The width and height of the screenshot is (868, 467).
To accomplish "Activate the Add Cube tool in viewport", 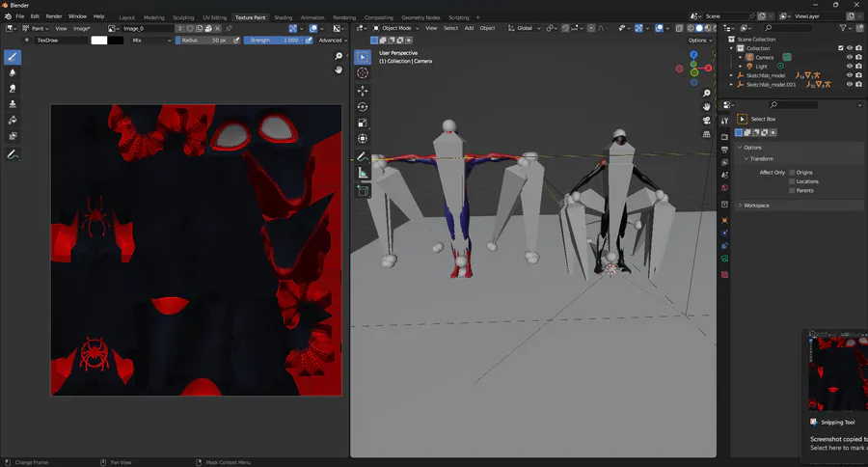I will [363, 191].
